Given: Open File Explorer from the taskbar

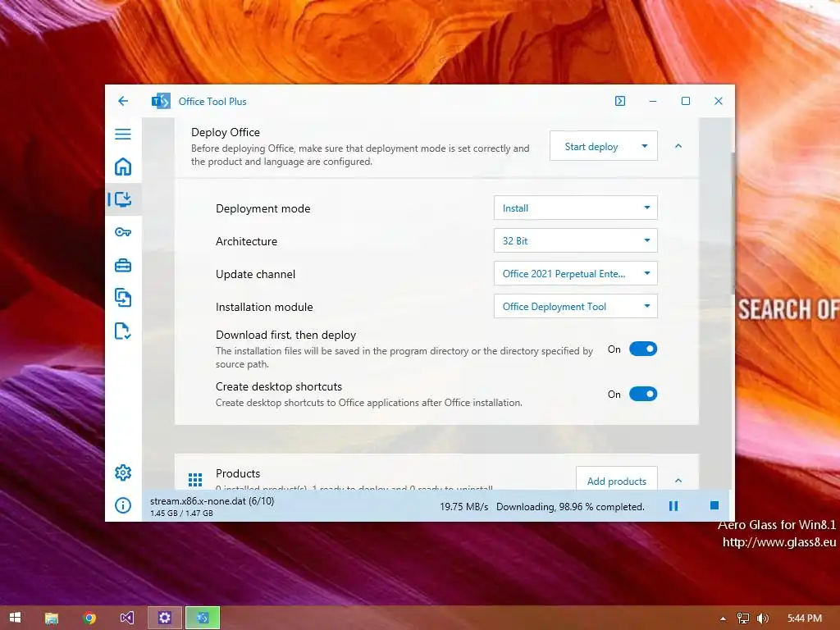Looking at the screenshot, I should point(52,618).
